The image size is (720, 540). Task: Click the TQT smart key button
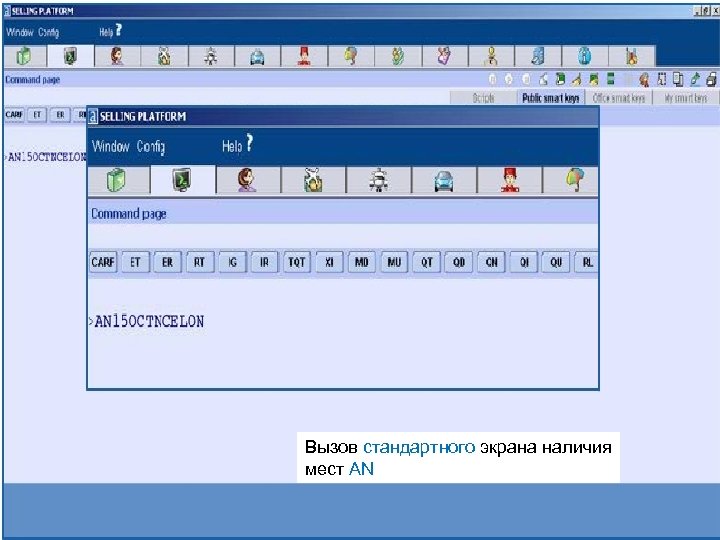pyautogui.click(x=297, y=262)
